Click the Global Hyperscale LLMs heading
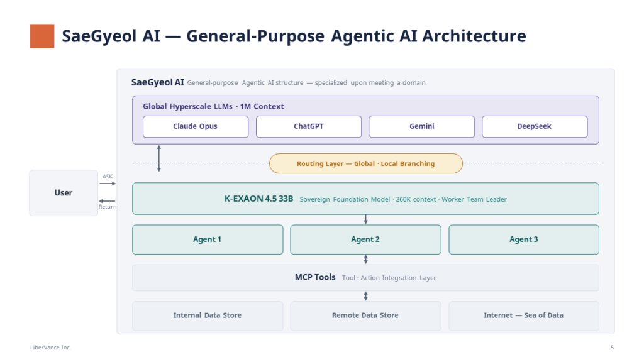The image size is (644, 362). (214, 107)
